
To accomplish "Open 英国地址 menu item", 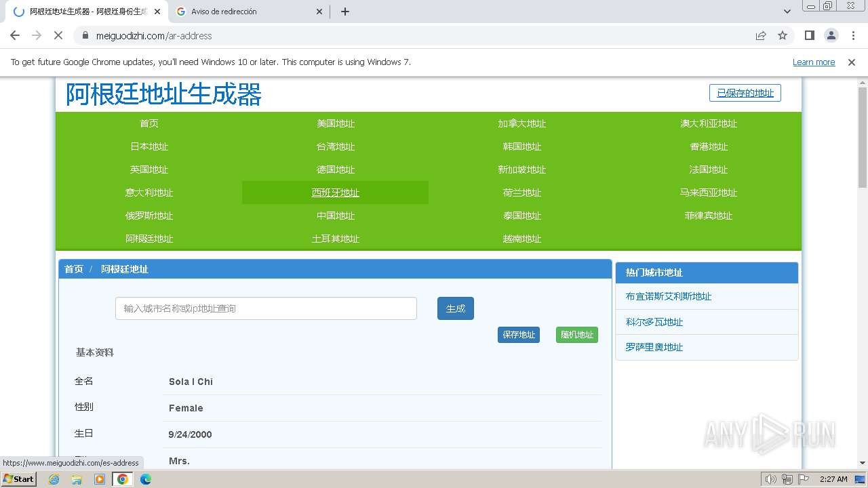I will coord(149,169).
